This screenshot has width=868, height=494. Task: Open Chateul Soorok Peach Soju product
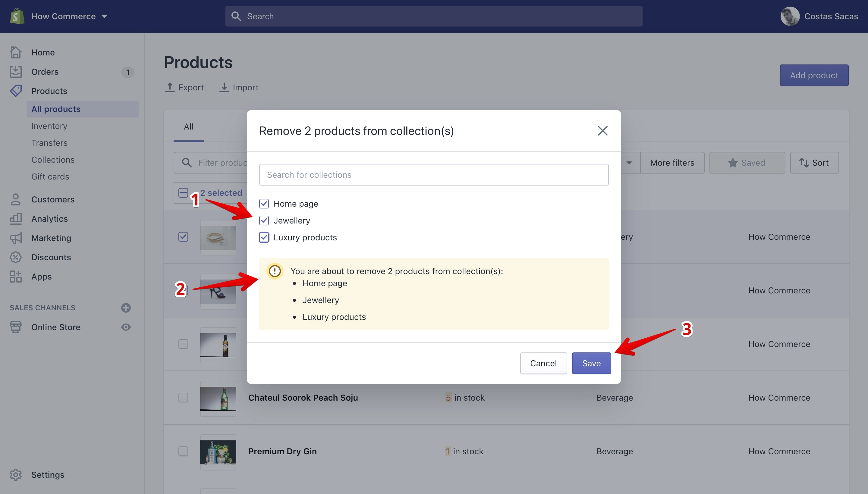click(x=303, y=398)
